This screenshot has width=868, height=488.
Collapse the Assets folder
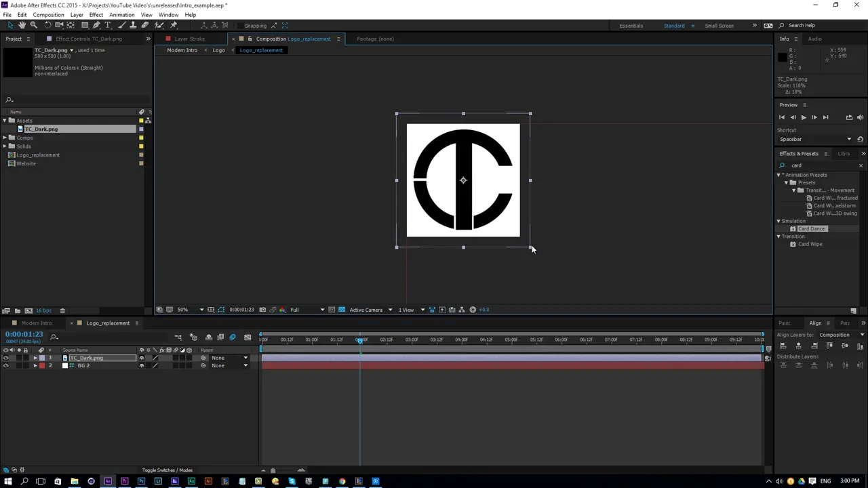[5, 121]
